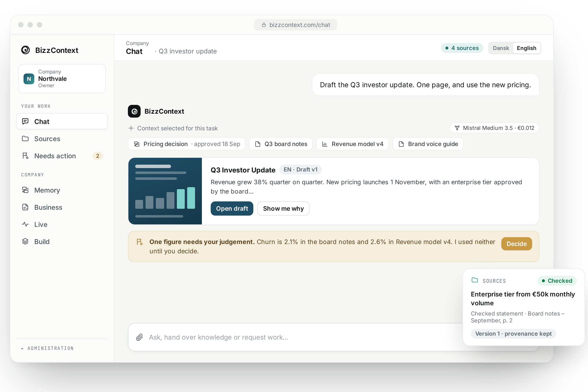
Task: Click the Memory icon in sidebar
Action: (25, 190)
